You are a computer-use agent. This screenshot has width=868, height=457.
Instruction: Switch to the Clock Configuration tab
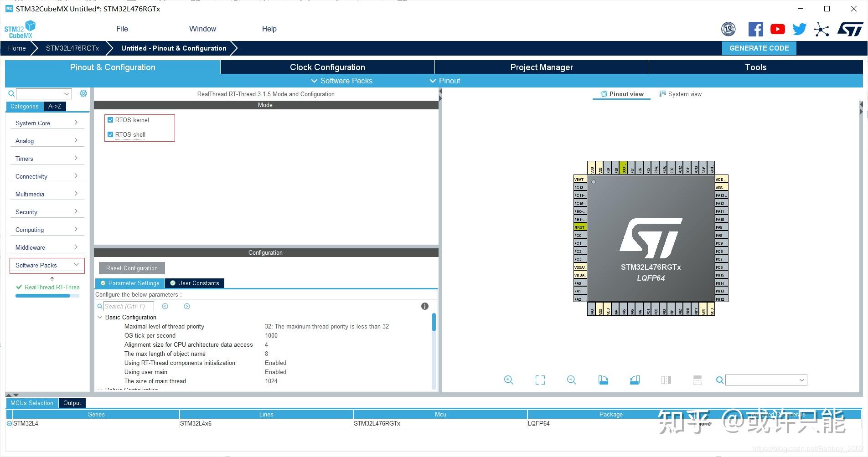pyautogui.click(x=327, y=67)
